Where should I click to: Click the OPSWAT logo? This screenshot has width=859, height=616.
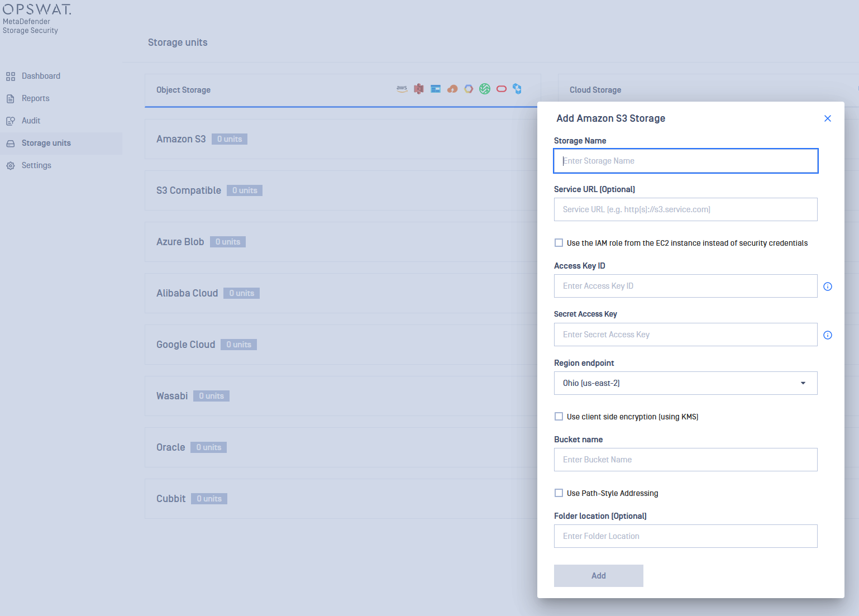(37, 9)
